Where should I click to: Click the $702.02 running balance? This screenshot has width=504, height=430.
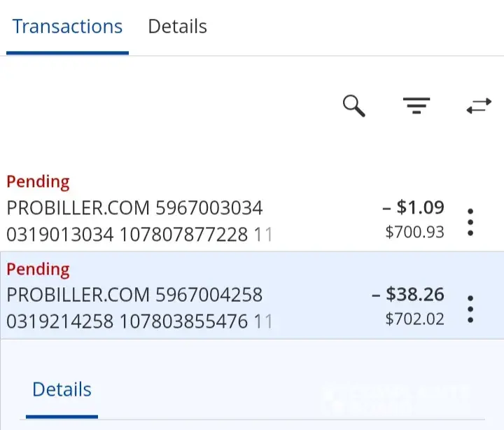(x=414, y=319)
